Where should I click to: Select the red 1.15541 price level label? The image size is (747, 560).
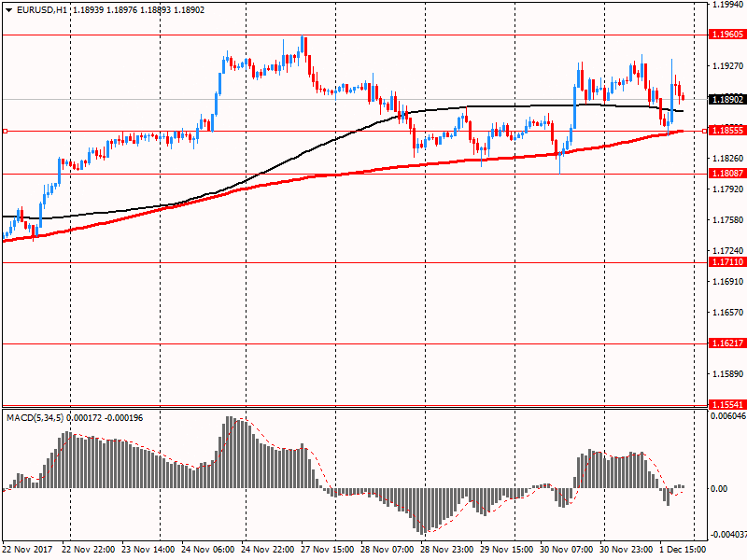click(727, 405)
